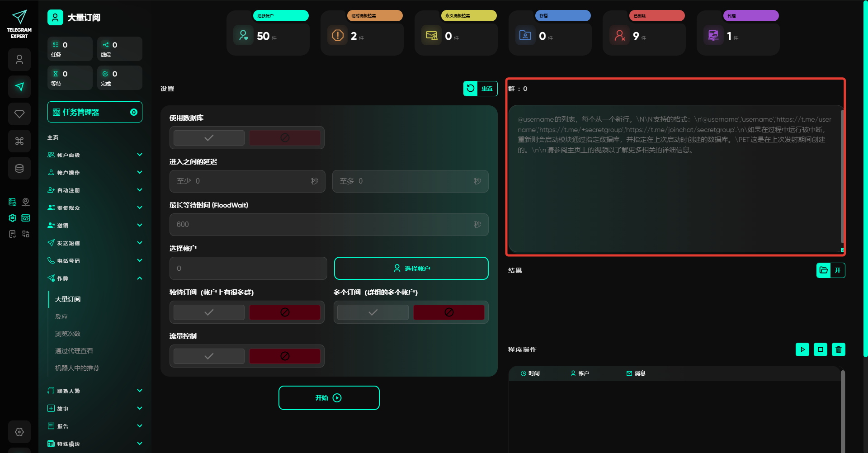Select 通过代理查看 submenu item
The width and height of the screenshot is (868, 453).
(x=74, y=351)
